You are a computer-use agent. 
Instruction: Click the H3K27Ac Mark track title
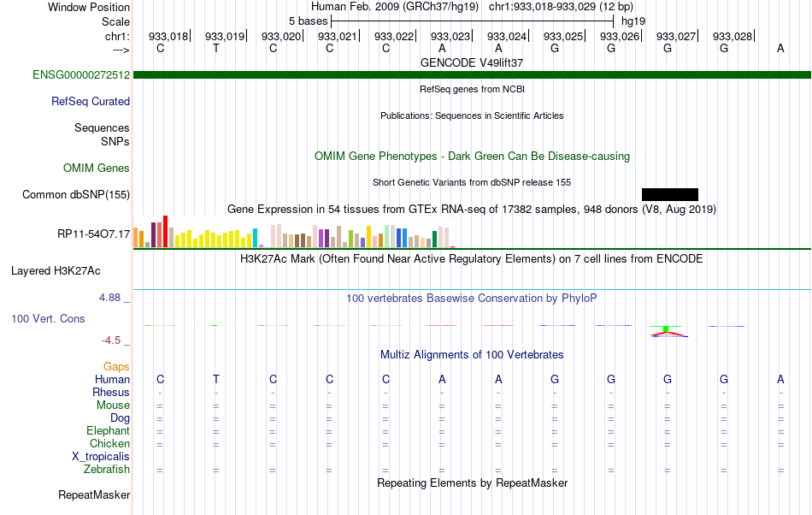pos(472,259)
